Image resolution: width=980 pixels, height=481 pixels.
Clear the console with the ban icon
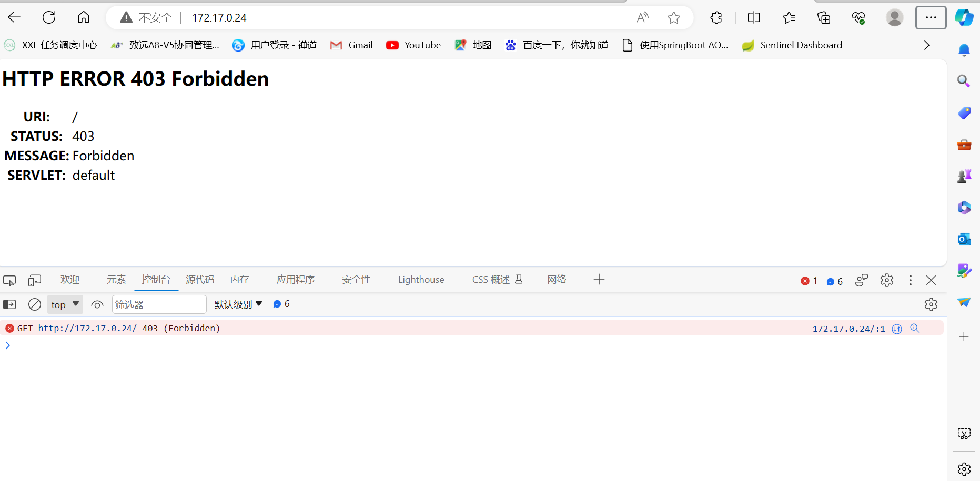35,304
